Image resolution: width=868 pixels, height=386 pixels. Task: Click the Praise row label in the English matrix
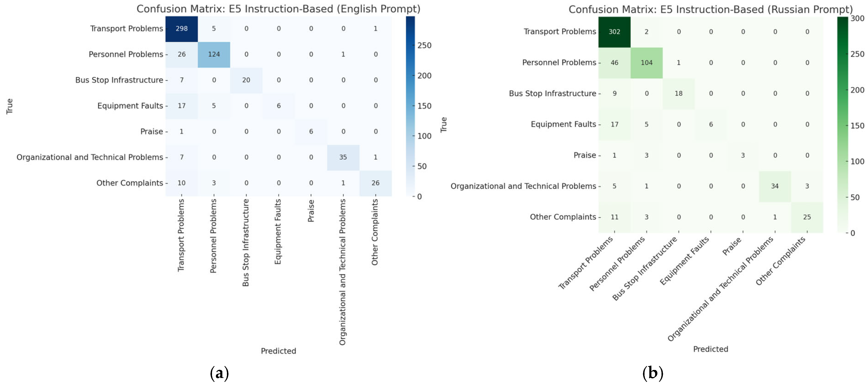tap(152, 131)
